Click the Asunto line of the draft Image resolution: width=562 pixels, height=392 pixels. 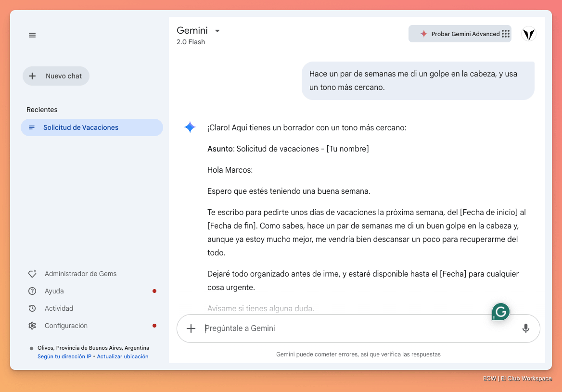point(288,149)
